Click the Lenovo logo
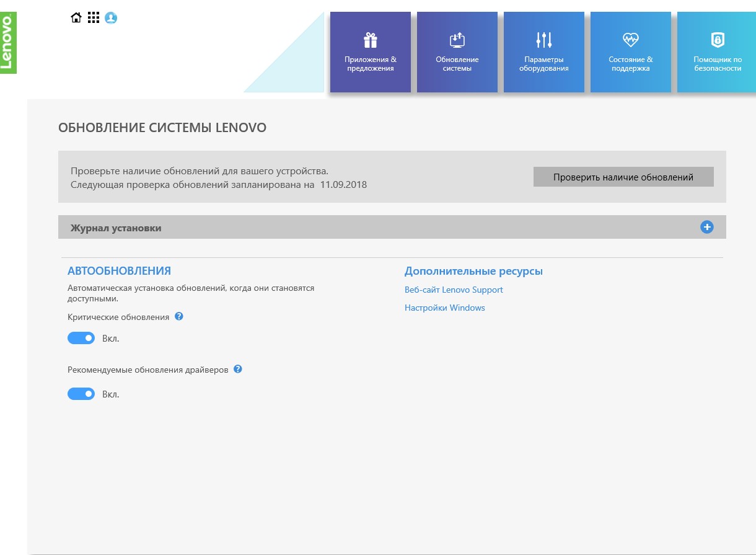The image size is (756, 555). coord(8,43)
